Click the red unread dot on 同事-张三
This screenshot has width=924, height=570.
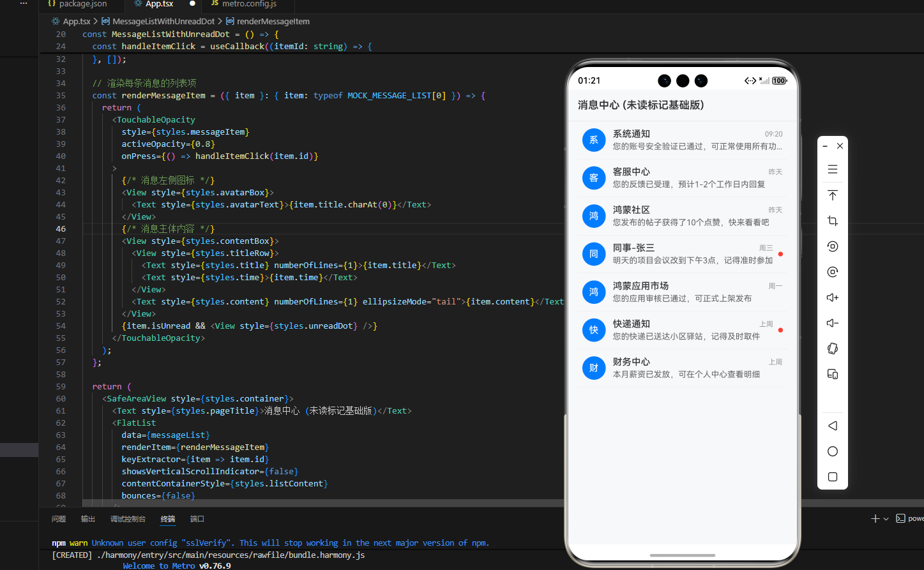click(x=780, y=254)
